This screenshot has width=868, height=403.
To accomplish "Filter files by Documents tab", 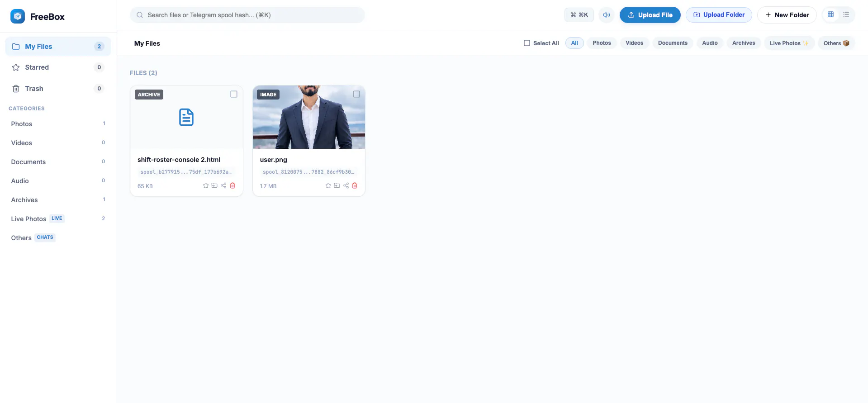I will tap(673, 43).
